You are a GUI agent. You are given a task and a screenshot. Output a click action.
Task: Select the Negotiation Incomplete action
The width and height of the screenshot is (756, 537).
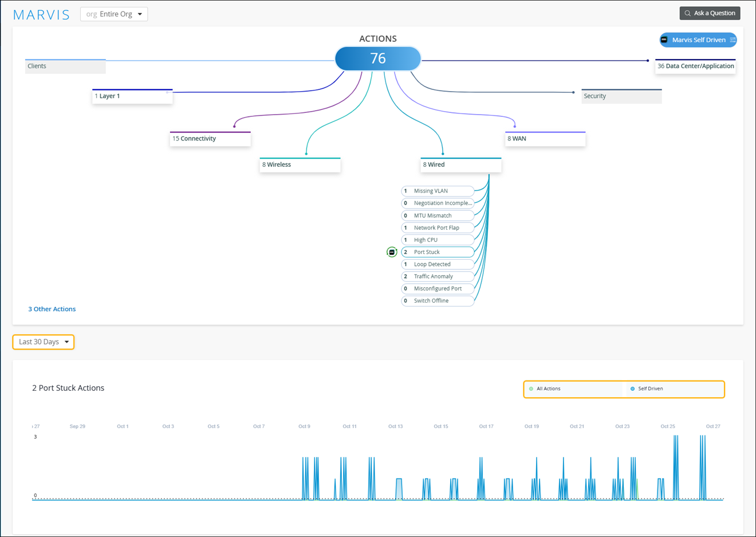(x=438, y=203)
